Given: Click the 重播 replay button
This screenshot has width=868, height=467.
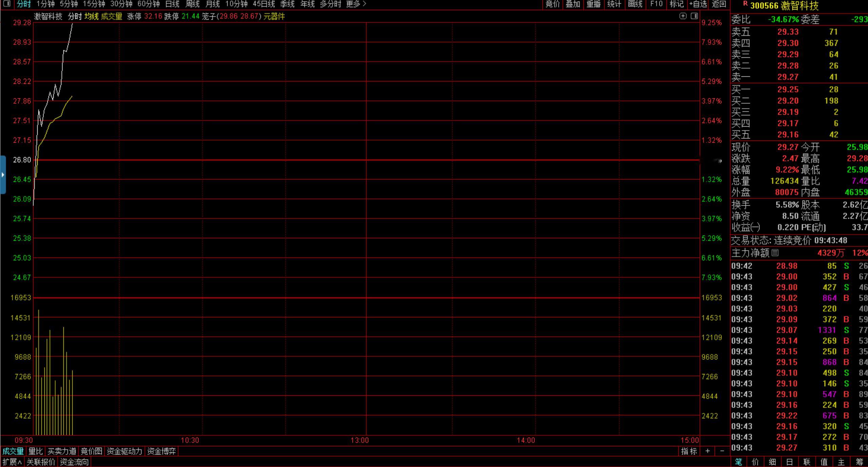Looking at the screenshot, I should (x=594, y=4).
